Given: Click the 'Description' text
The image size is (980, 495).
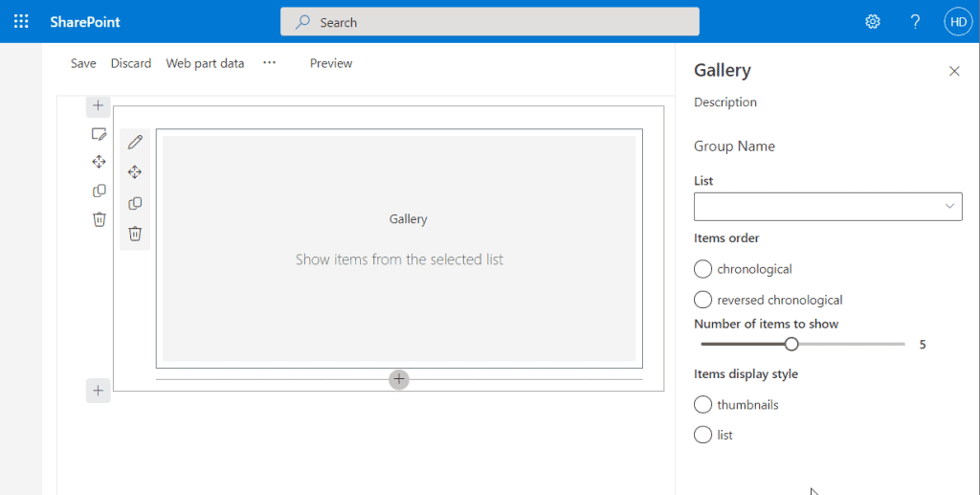Looking at the screenshot, I should (725, 101).
